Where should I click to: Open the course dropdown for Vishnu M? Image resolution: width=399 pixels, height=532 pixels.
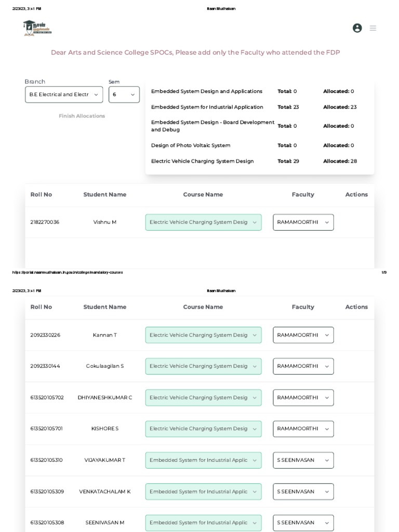tap(203, 222)
